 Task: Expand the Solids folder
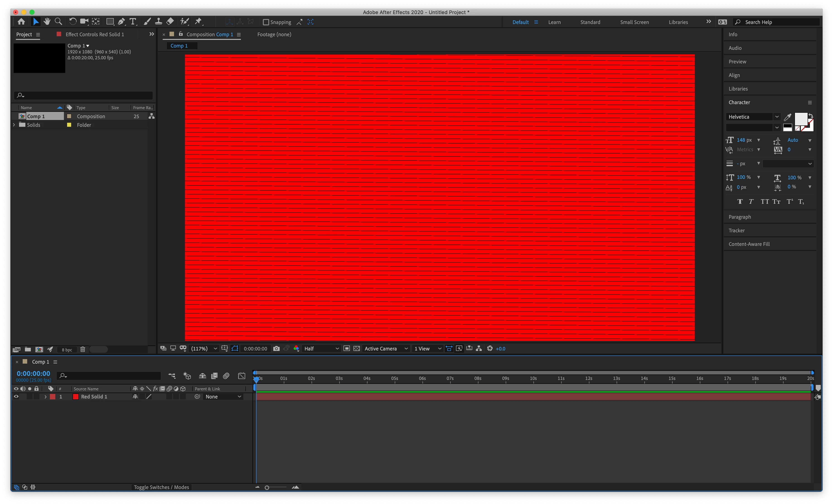pyautogui.click(x=14, y=125)
